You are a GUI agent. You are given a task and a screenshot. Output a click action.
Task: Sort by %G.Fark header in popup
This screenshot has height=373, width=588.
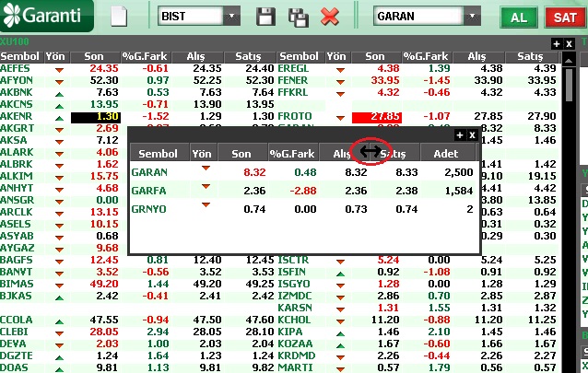(x=292, y=154)
